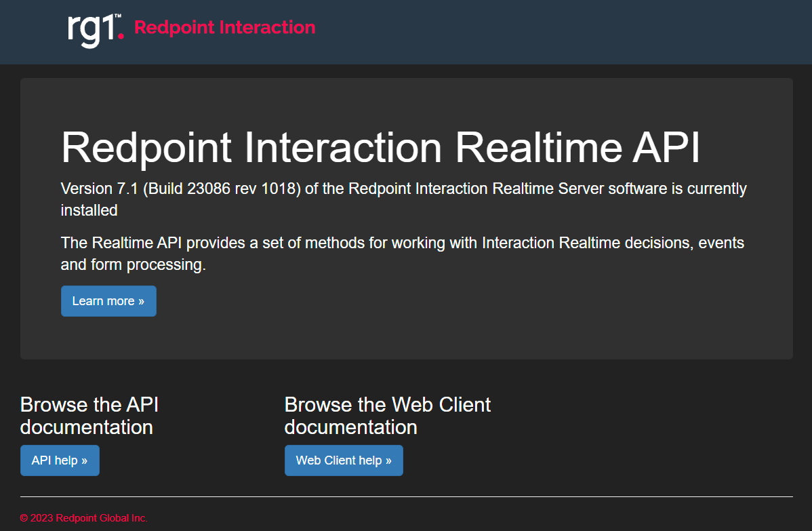
Task: Click the Redpoint Interaction Realtime API heading
Action: (380, 146)
